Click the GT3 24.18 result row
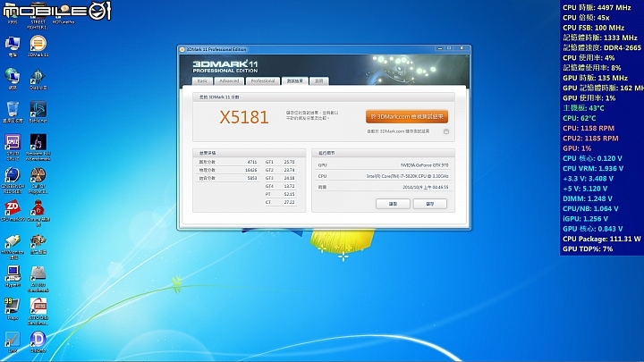 (280, 178)
